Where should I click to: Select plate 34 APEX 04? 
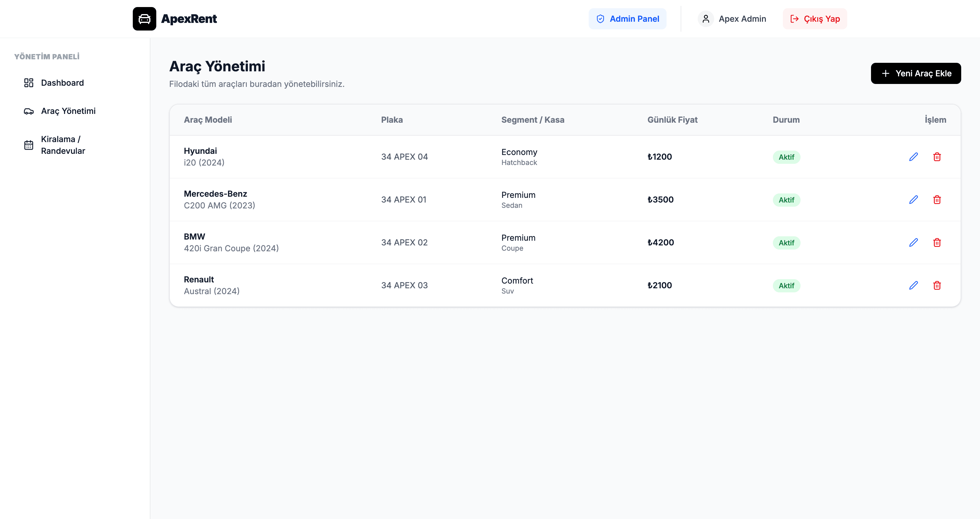point(405,157)
